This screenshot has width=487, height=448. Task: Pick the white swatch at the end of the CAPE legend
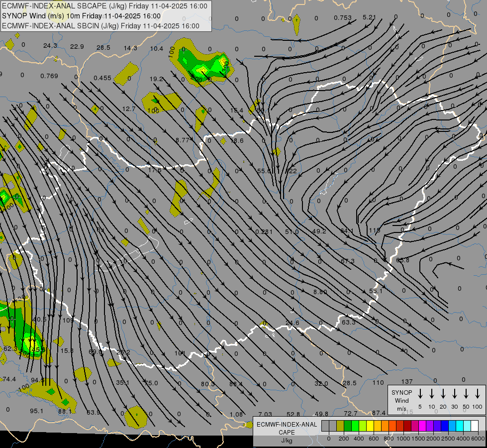[x=474, y=426]
